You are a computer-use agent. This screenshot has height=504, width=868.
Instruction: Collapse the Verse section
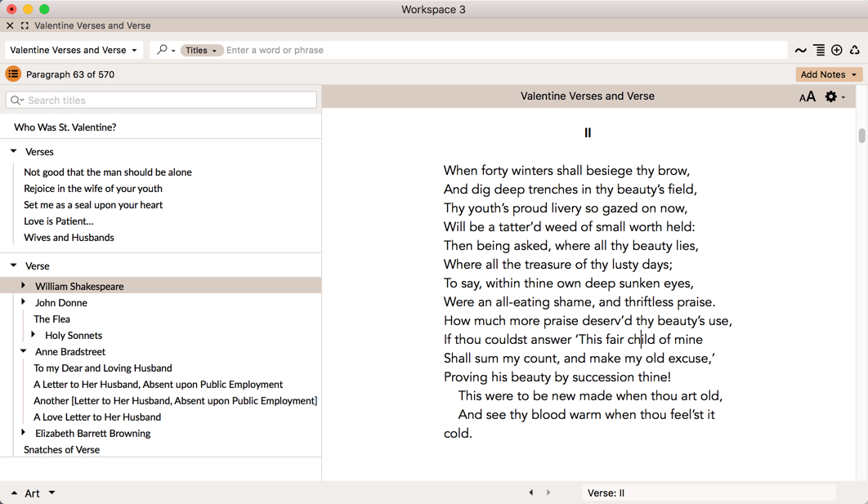14,265
